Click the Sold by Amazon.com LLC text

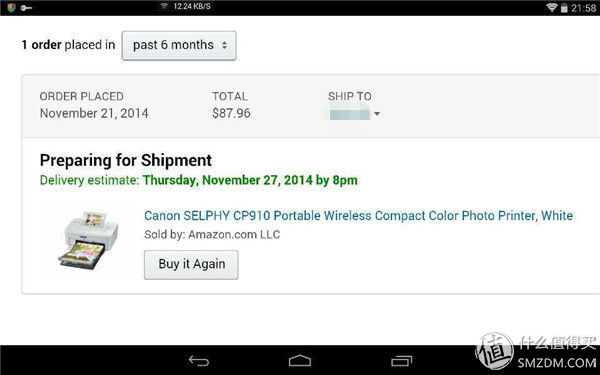point(212,234)
